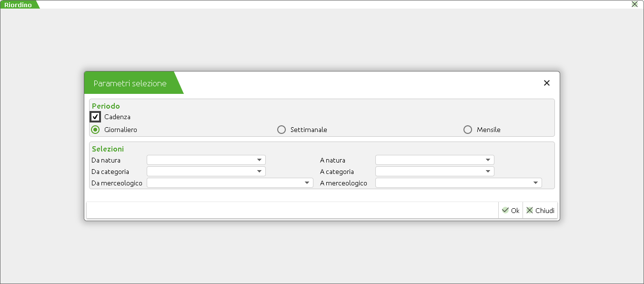Image resolution: width=644 pixels, height=284 pixels.
Task: Open the A categoria dropdown arrow
Action: click(x=488, y=172)
